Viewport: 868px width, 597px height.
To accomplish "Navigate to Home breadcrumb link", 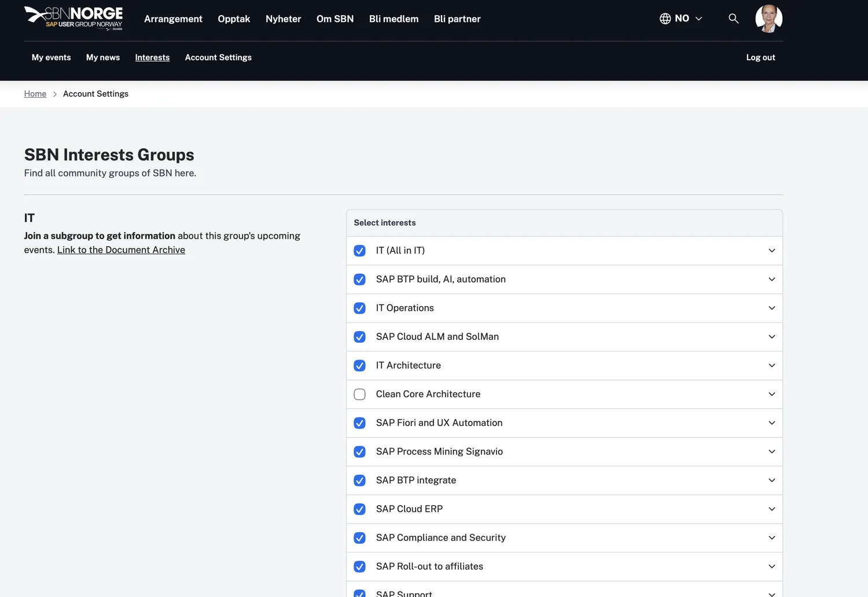I will tap(35, 94).
